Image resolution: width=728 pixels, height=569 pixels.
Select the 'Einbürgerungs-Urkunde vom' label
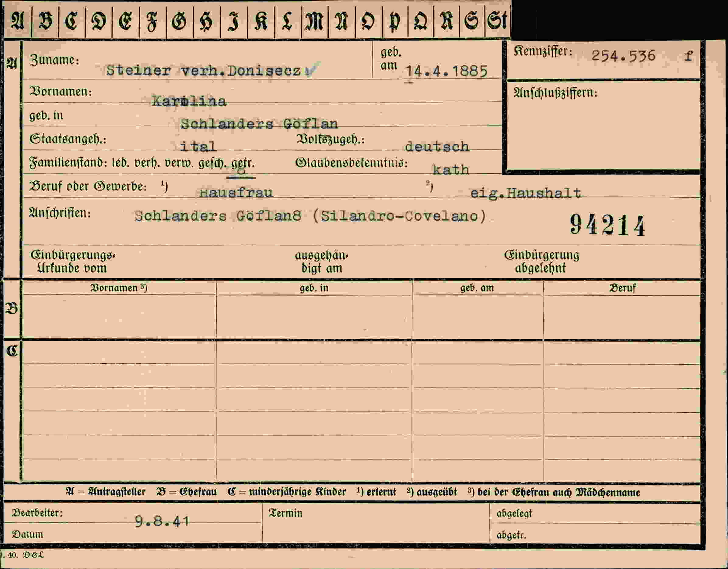coord(73,261)
